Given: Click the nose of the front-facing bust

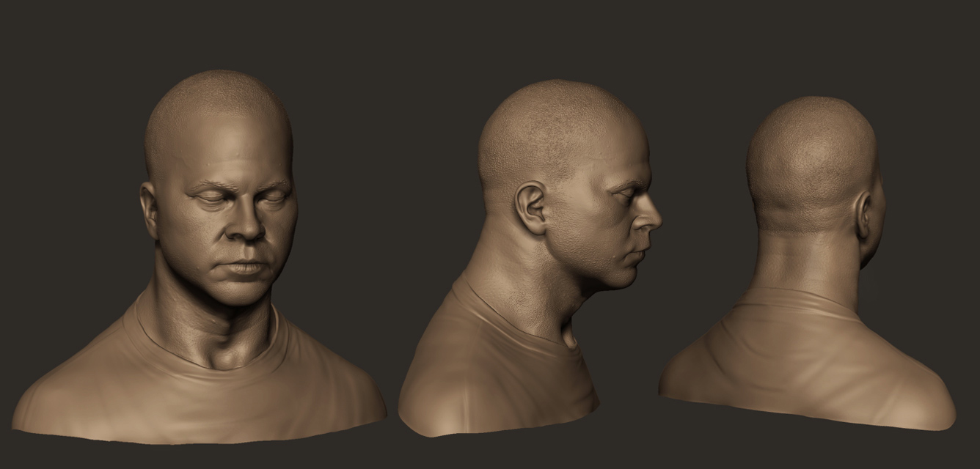Looking at the screenshot, I should pyautogui.click(x=248, y=229).
